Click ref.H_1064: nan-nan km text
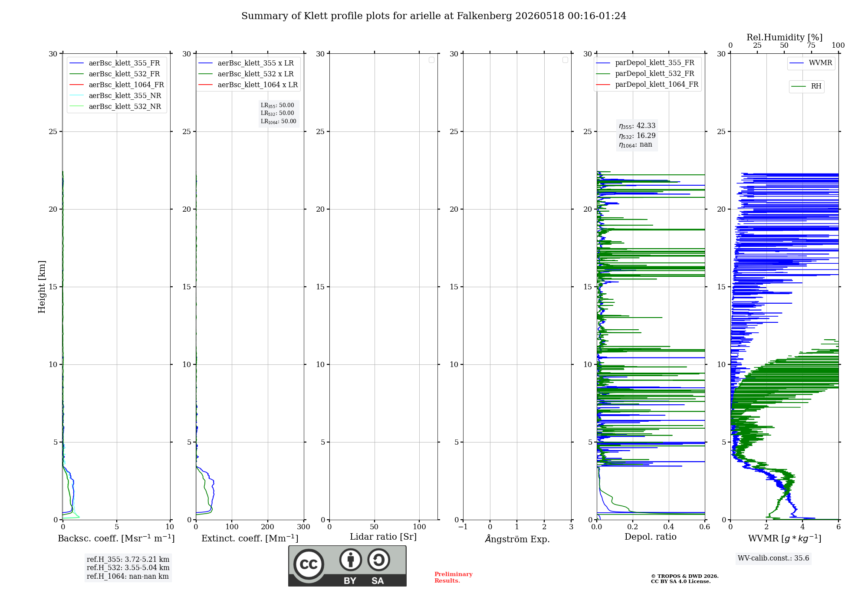Screen dimensions: 868x590 [x=128, y=577]
